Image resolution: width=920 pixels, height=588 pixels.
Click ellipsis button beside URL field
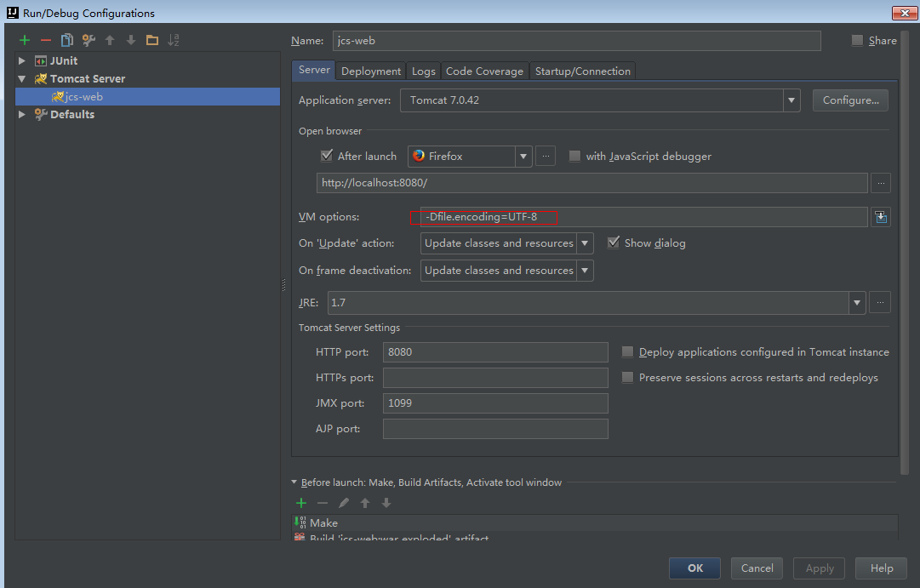click(x=881, y=183)
